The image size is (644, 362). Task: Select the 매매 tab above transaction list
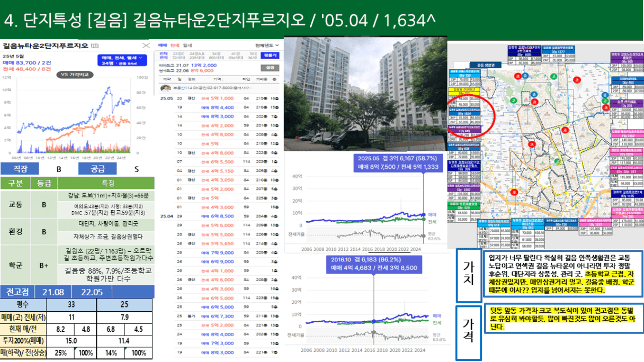point(163,46)
